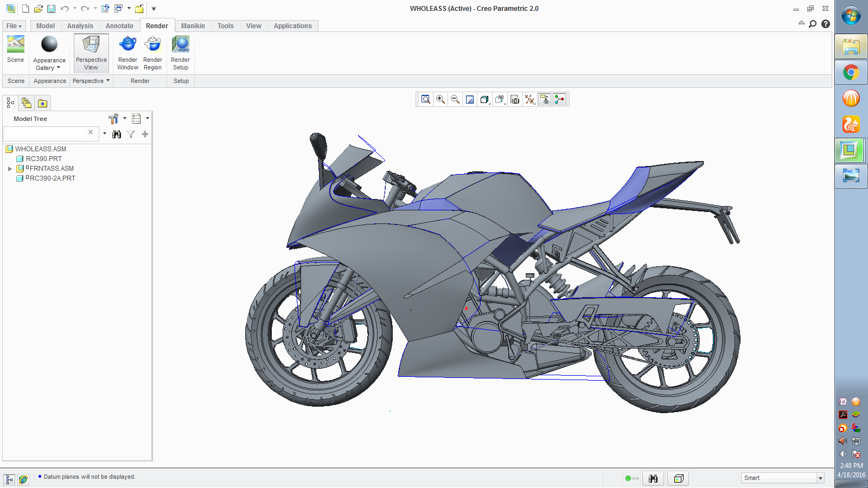The image size is (868, 488).
Task: Close the current window via yellow folder icon
Action: (x=139, y=9)
